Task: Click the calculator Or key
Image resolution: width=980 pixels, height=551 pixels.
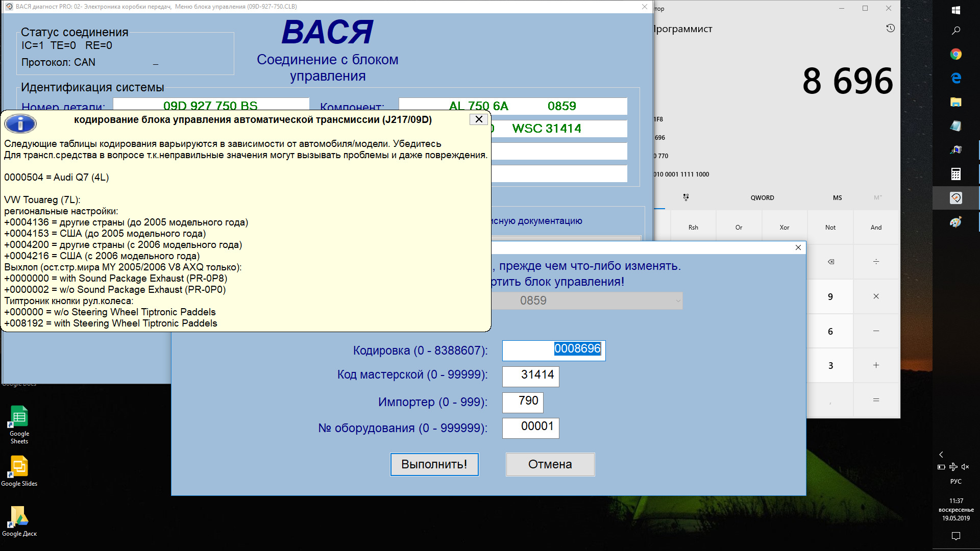Action: (x=739, y=228)
